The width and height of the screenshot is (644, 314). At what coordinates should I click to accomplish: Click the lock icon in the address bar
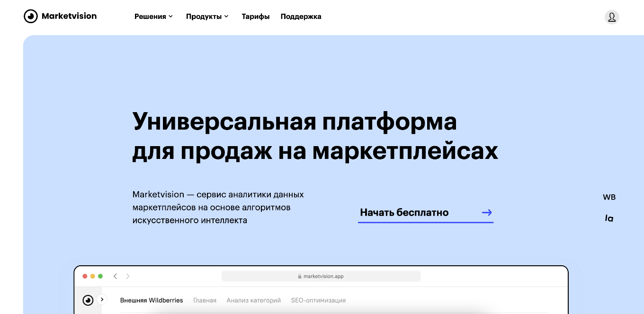(299, 276)
